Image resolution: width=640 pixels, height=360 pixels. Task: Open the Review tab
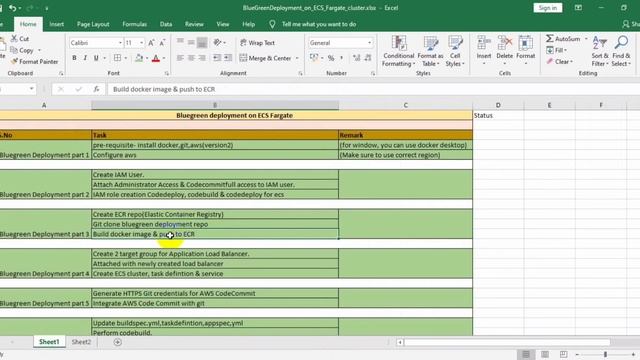coord(194,24)
